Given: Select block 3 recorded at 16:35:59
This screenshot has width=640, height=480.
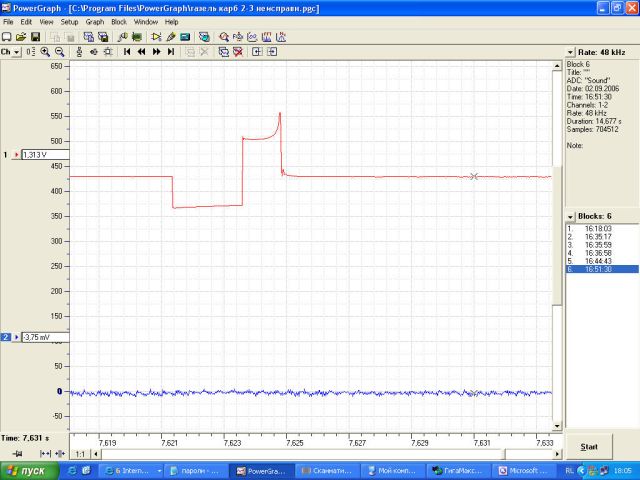Looking at the screenshot, I should point(602,245).
